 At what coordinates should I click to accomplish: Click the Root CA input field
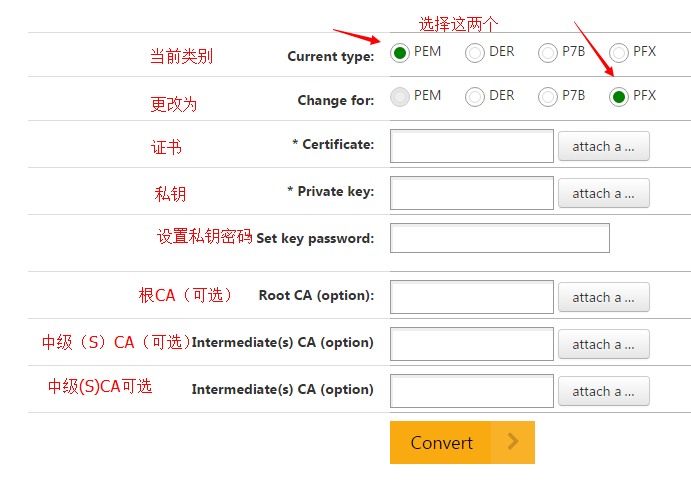[471, 297]
